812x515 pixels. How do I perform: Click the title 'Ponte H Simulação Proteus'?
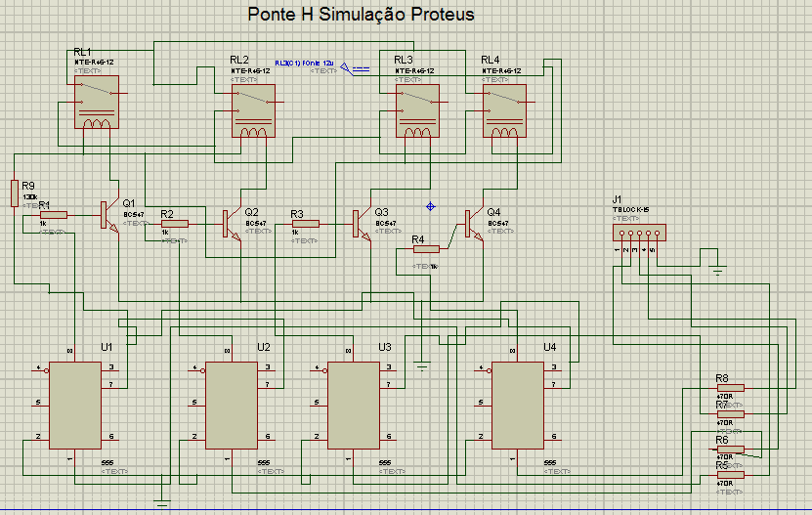click(x=361, y=14)
